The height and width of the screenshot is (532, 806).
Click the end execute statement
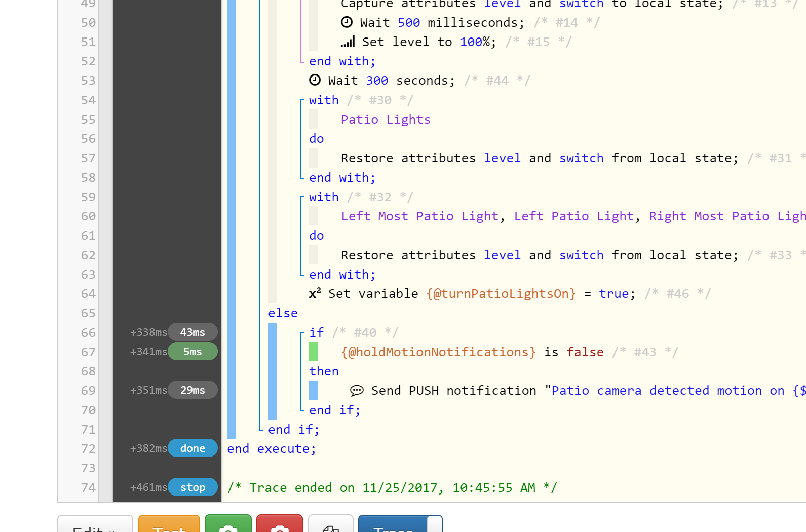pos(272,449)
